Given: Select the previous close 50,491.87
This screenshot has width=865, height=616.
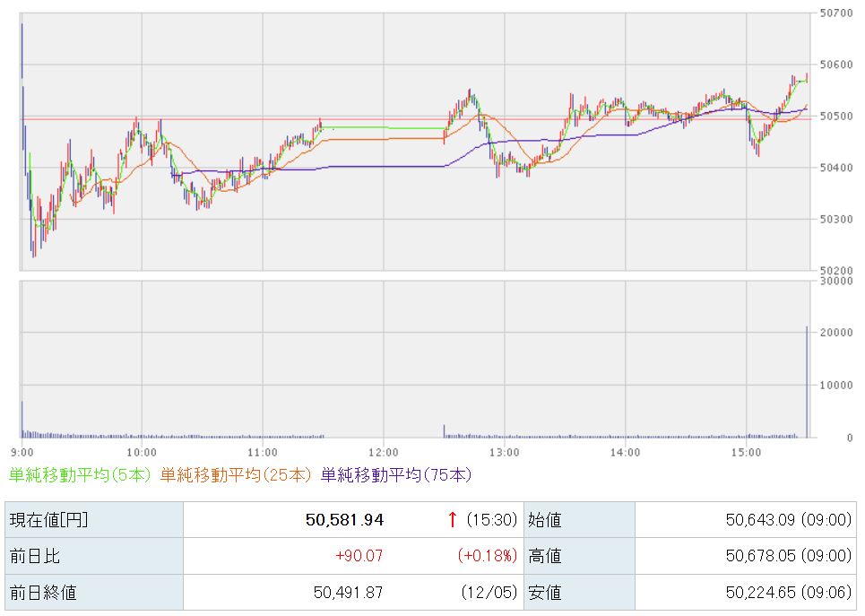Looking at the screenshot, I should coord(349,592).
